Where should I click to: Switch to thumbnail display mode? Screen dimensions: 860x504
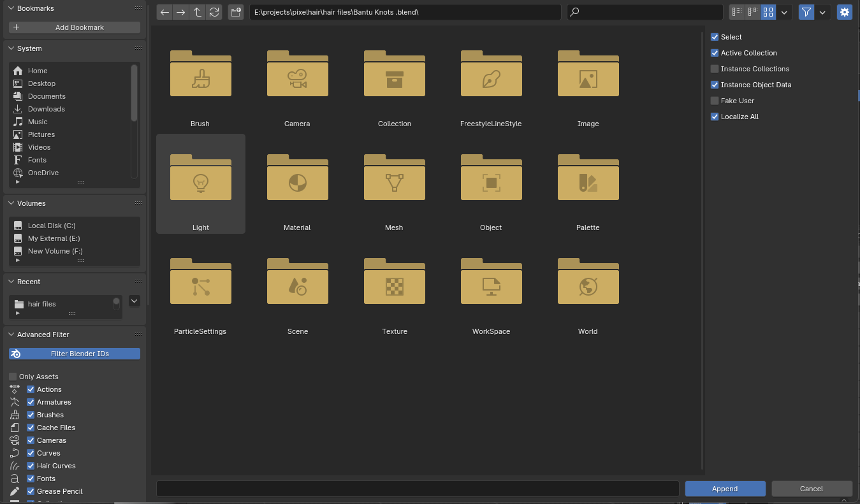tap(768, 12)
